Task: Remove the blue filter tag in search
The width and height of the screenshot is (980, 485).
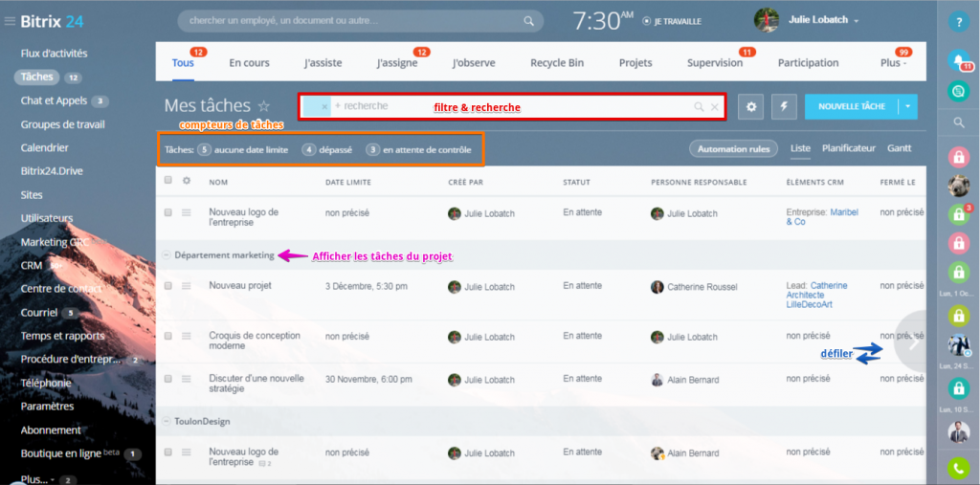Action: pyautogui.click(x=324, y=107)
